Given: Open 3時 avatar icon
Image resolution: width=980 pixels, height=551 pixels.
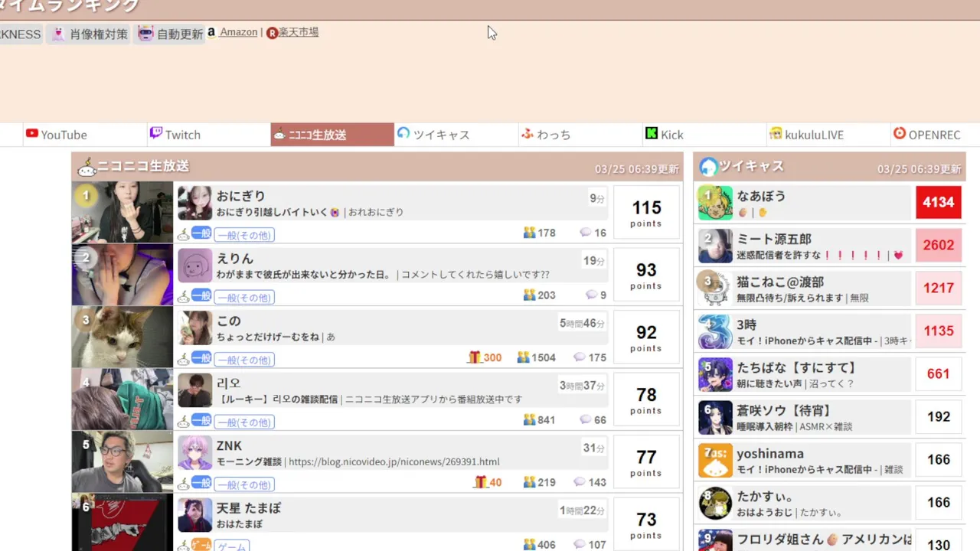Looking at the screenshot, I should [x=715, y=331].
